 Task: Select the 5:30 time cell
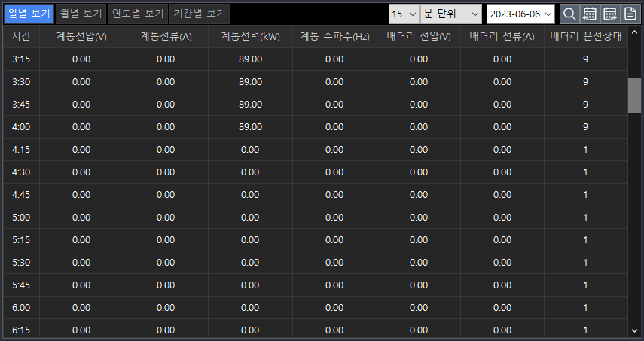21,262
